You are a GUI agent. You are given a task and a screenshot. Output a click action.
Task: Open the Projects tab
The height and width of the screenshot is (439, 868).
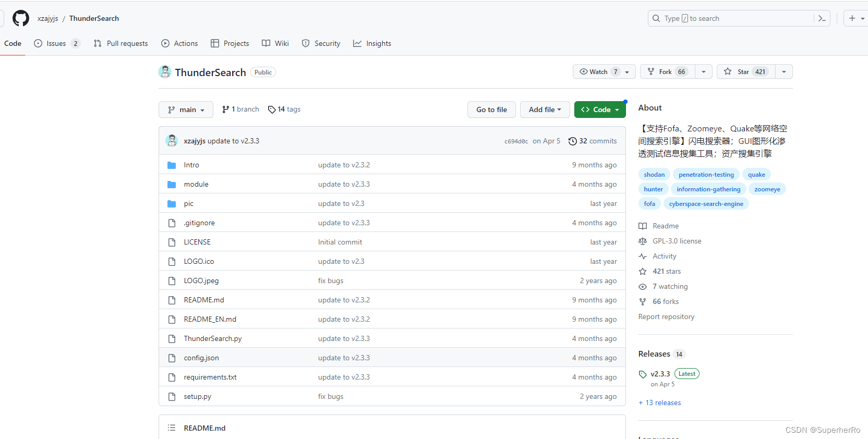click(x=230, y=43)
